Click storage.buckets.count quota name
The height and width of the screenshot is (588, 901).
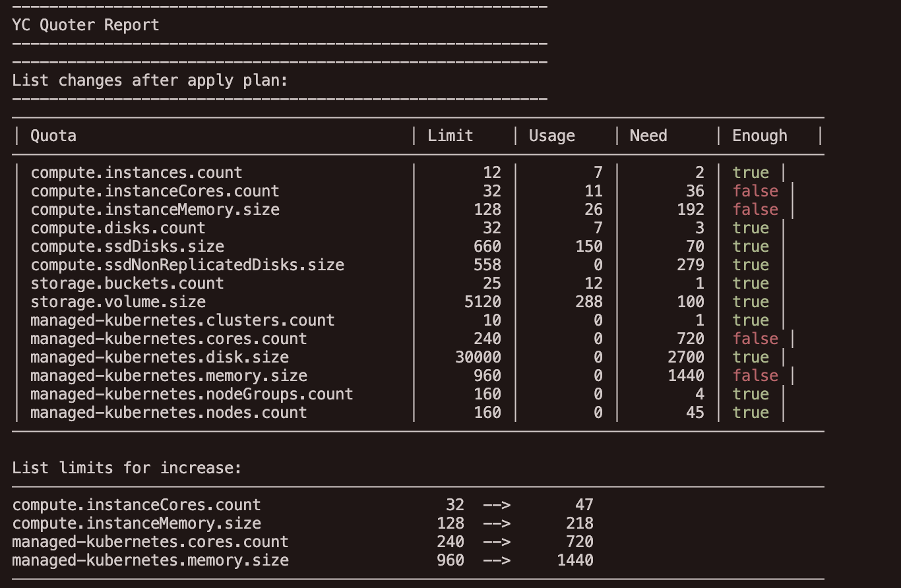coord(127,283)
